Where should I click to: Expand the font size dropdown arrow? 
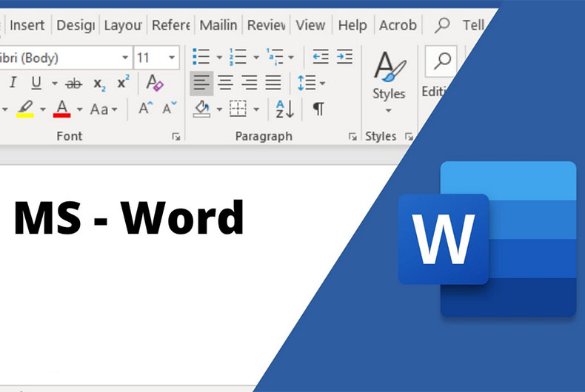[x=172, y=58]
